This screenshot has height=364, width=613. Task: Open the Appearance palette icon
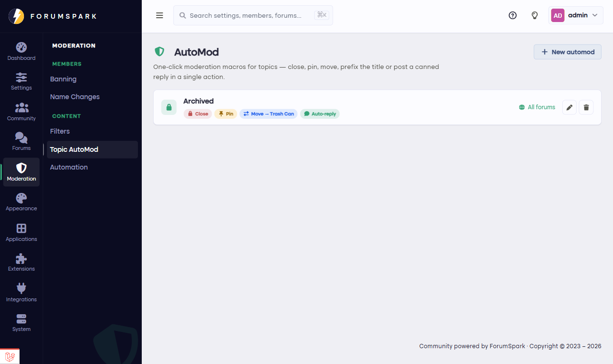[x=21, y=198]
